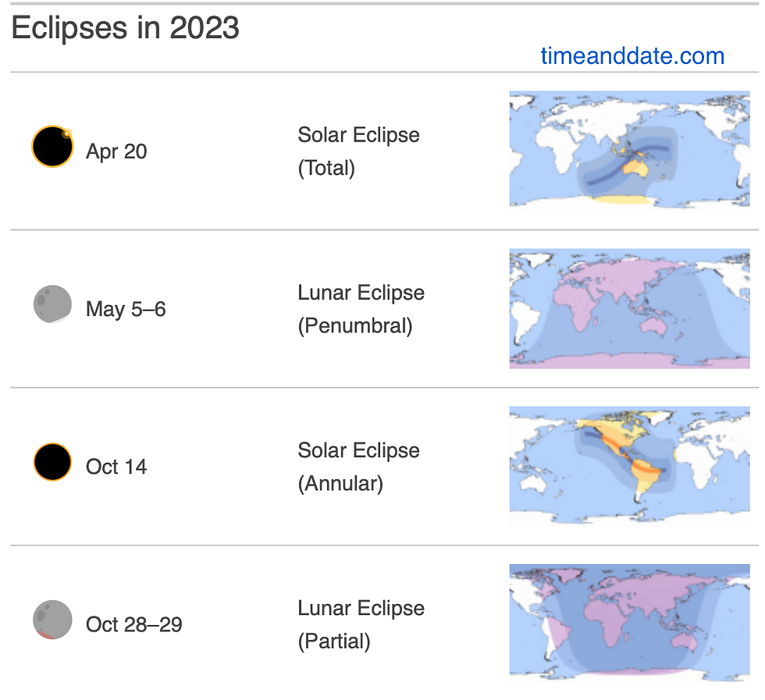This screenshot has width=765, height=700.
Task: Click the Lunar Eclipse (Partial) label
Action: [x=361, y=624]
